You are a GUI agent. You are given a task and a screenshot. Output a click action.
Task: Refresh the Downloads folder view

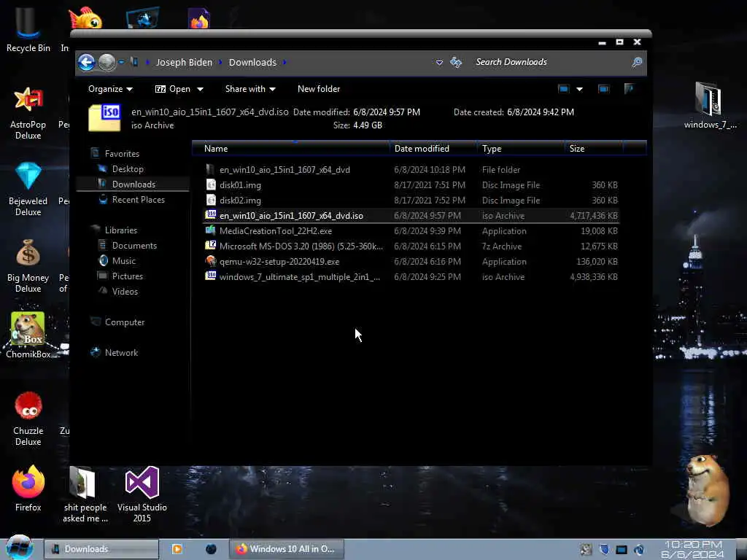pos(456,63)
